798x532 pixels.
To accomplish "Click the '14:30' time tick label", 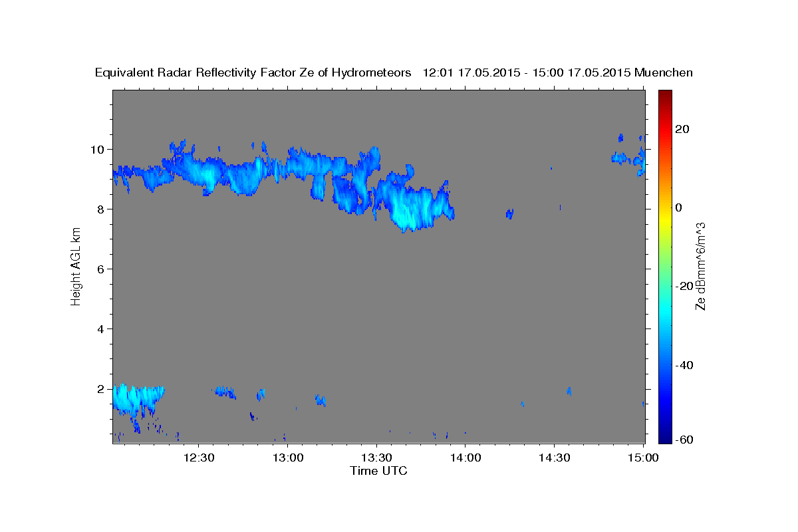I will click(555, 458).
